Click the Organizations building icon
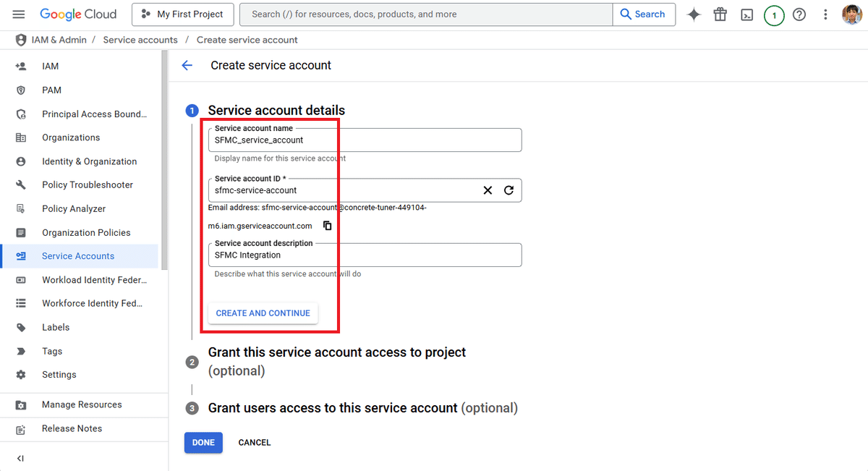This screenshot has width=868, height=471. (x=21, y=137)
